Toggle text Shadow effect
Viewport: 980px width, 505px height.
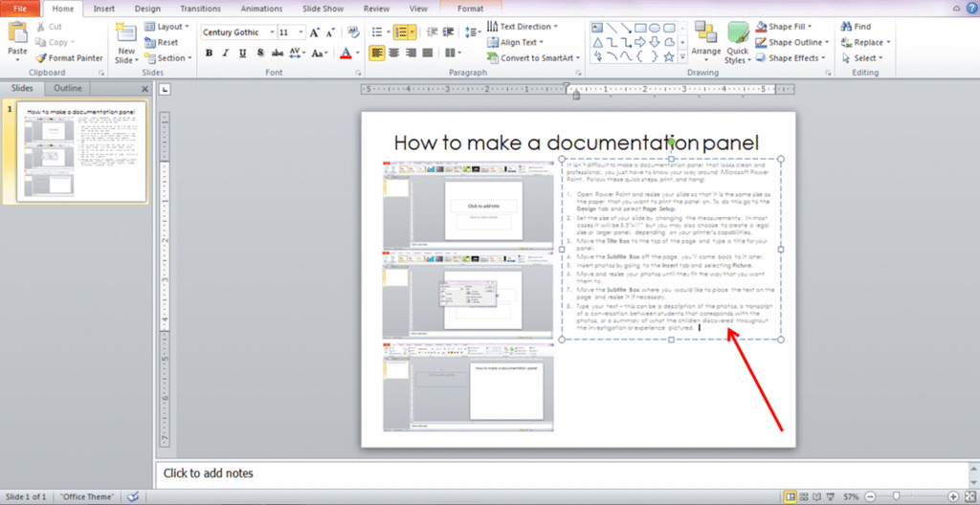259,54
